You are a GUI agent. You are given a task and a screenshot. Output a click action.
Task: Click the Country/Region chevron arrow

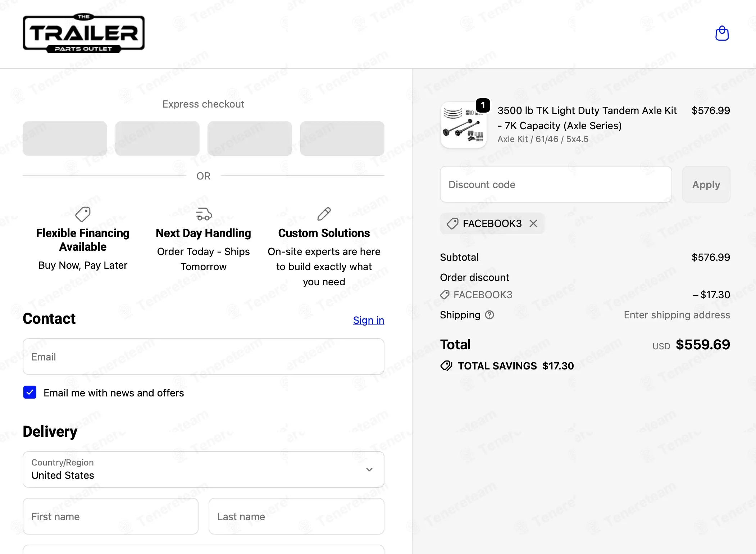click(369, 469)
